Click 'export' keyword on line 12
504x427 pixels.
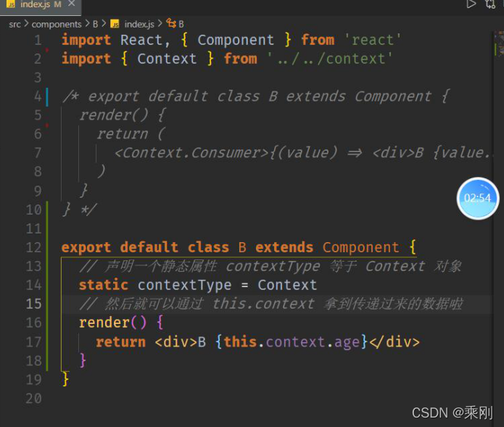click(86, 248)
